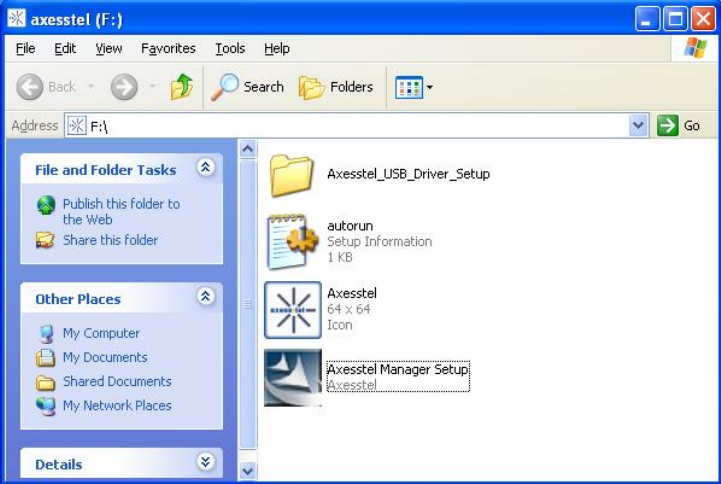The width and height of the screenshot is (721, 484).
Task: Select the Axesstel 64 x 64 icon file
Action: (293, 310)
